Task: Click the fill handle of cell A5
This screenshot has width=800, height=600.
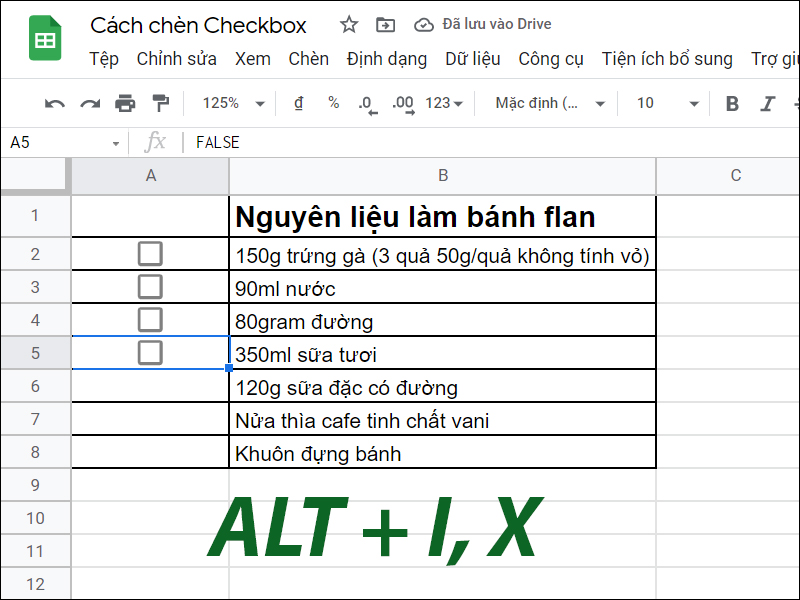Action: coord(229,368)
